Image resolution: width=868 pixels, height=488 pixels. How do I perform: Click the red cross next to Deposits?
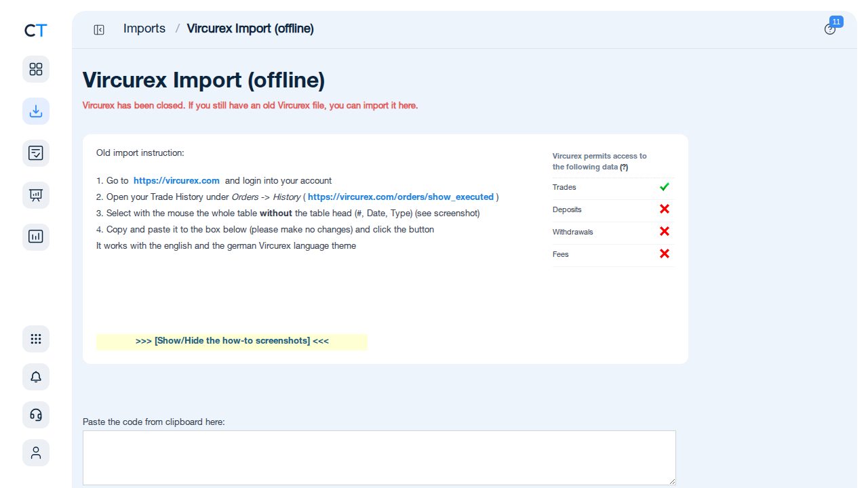pos(665,209)
